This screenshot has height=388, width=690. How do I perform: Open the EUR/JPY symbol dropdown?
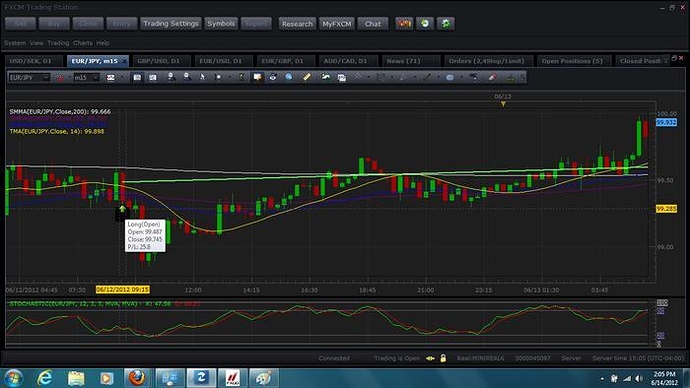[46, 78]
